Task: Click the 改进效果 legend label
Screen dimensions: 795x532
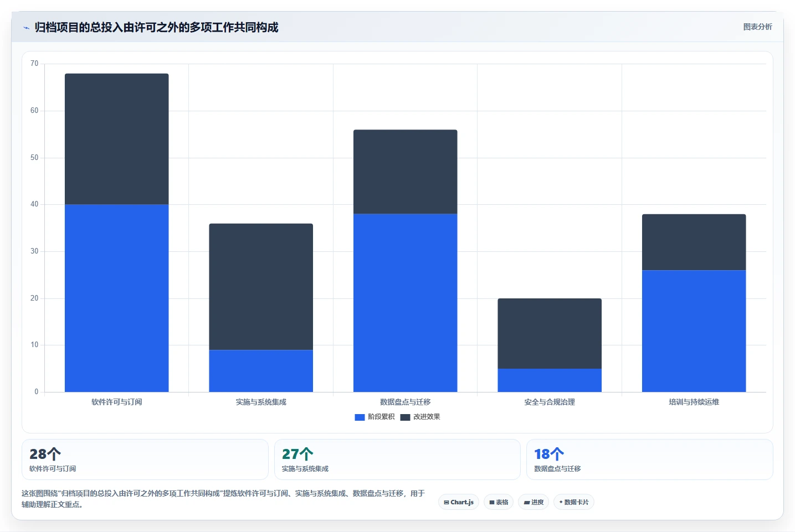Action: pos(427,417)
